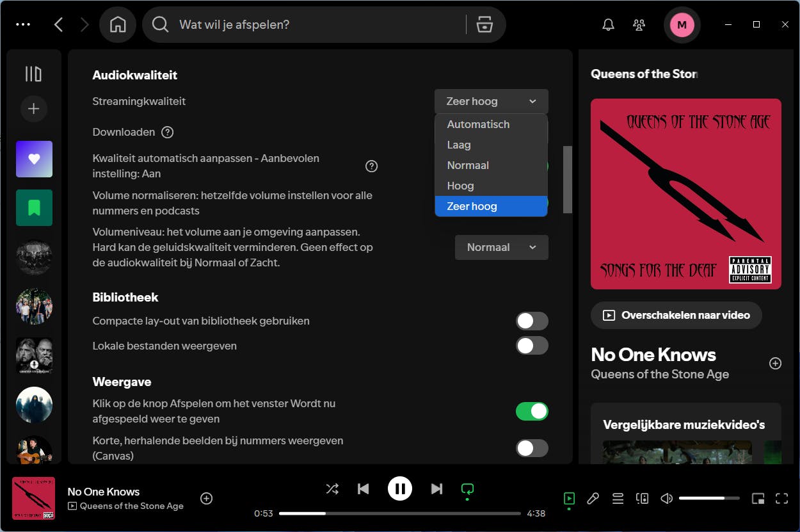Open the miniplayer
This screenshot has height=532, width=800.
point(757,498)
